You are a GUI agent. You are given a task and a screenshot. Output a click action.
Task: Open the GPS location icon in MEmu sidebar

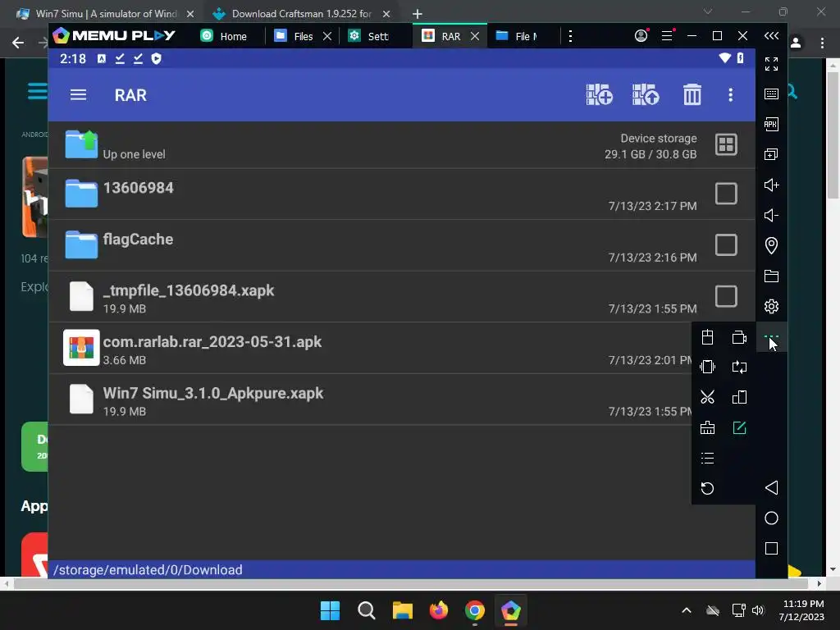click(x=771, y=245)
